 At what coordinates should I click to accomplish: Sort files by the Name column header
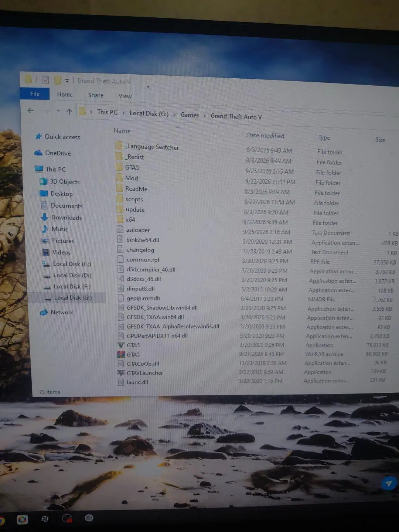click(122, 131)
